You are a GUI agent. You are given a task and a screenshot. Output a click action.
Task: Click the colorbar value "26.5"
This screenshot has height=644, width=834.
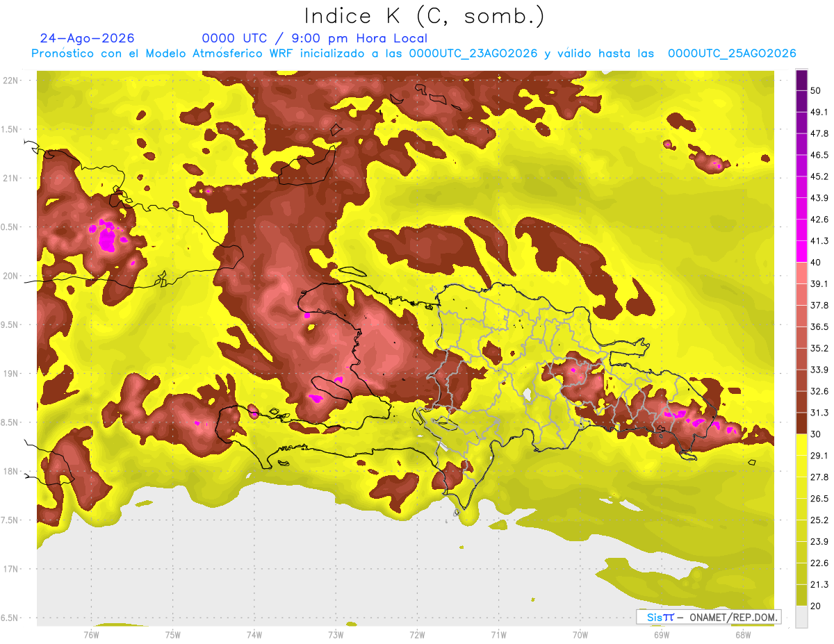pos(819,498)
